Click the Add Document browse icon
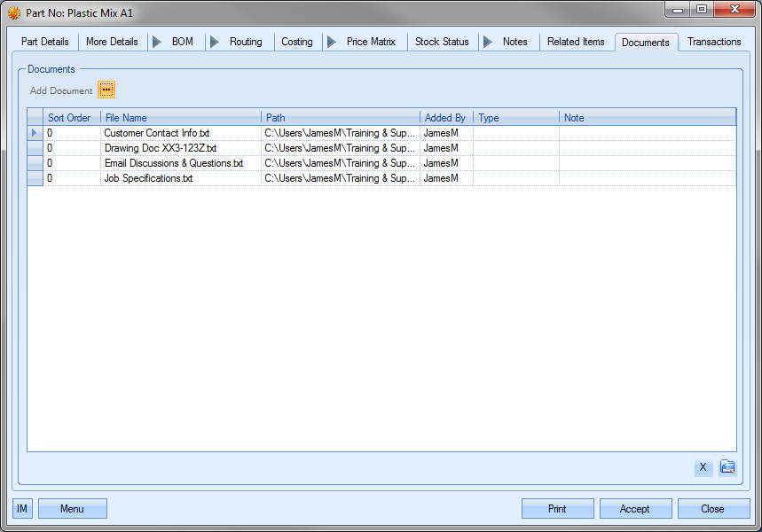The image size is (762, 532). pyautogui.click(x=106, y=90)
